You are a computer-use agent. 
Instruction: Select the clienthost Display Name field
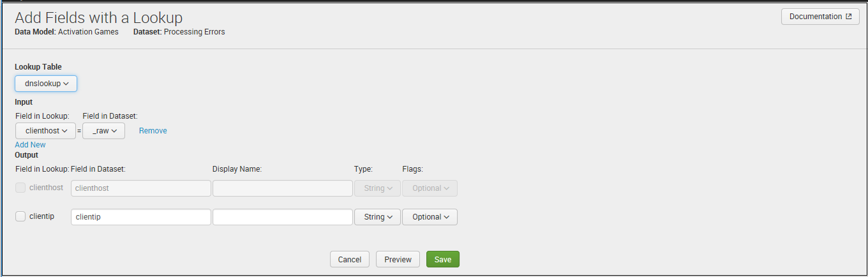point(283,188)
